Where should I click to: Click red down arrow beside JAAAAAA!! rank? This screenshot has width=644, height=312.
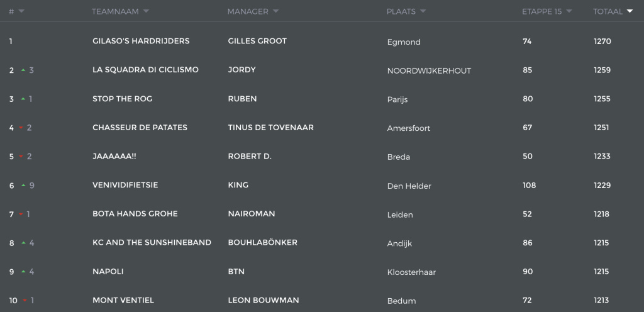21,157
